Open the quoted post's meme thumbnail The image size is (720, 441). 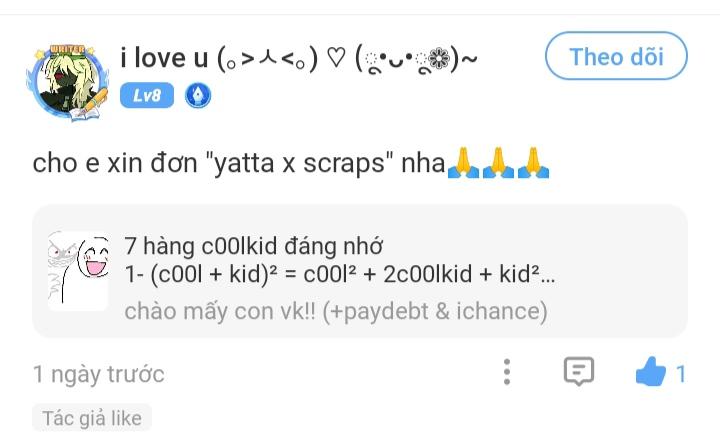77,271
